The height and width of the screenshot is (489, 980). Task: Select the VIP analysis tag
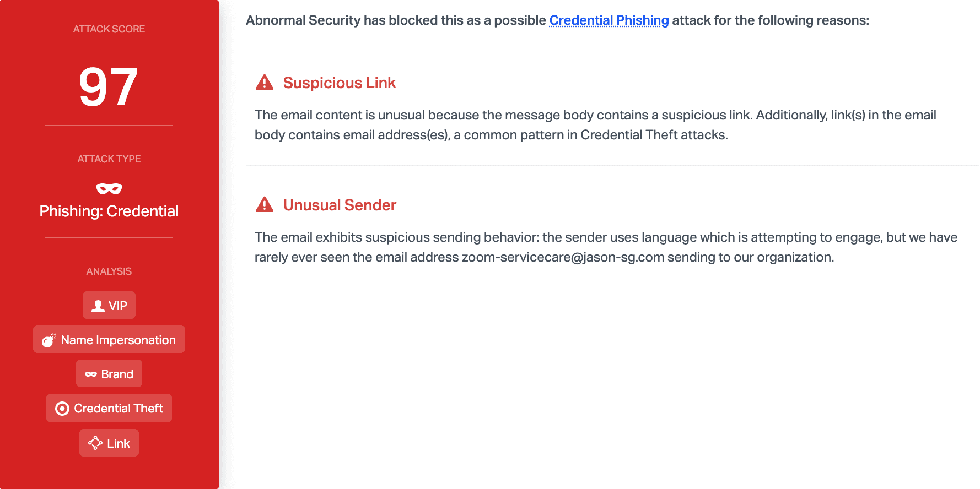[109, 305]
